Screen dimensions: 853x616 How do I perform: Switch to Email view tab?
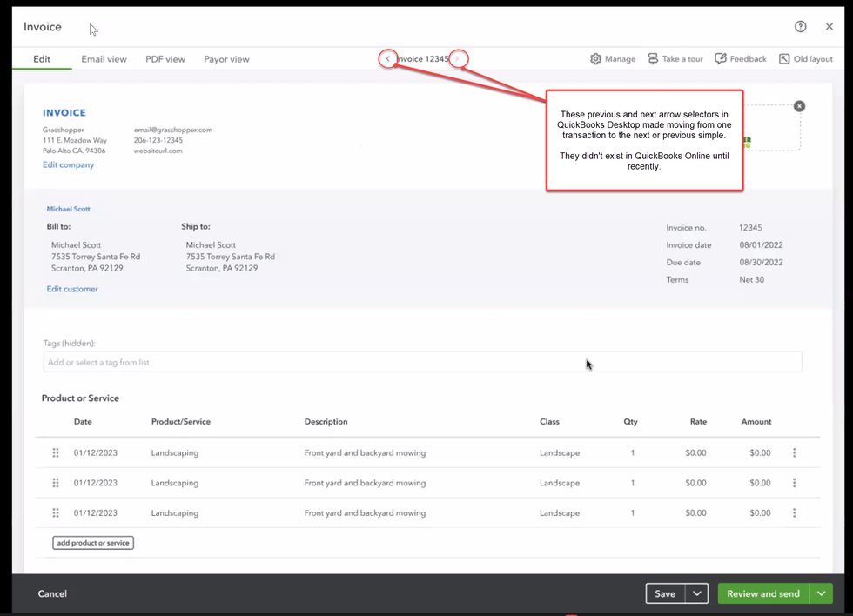[104, 59]
